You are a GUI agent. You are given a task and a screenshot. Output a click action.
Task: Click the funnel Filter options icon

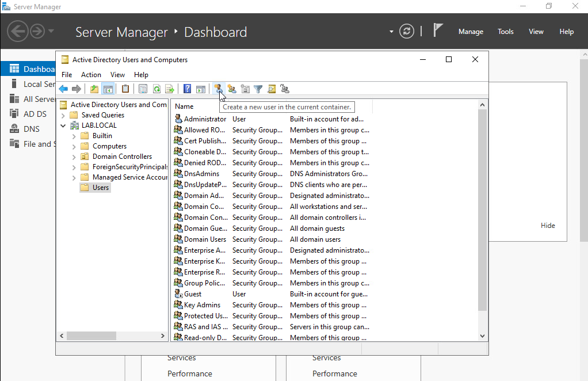pos(258,89)
